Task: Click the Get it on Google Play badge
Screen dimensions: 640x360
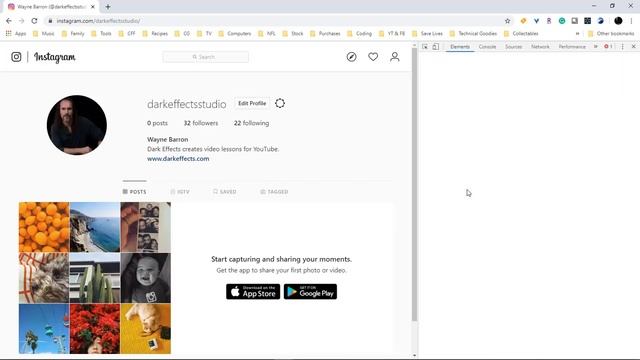Action: click(310, 291)
